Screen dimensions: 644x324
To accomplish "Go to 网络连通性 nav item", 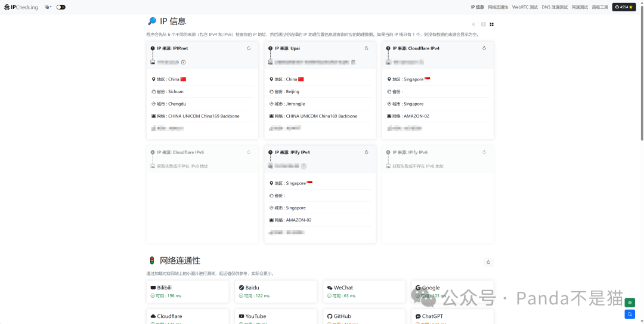I will [498, 7].
